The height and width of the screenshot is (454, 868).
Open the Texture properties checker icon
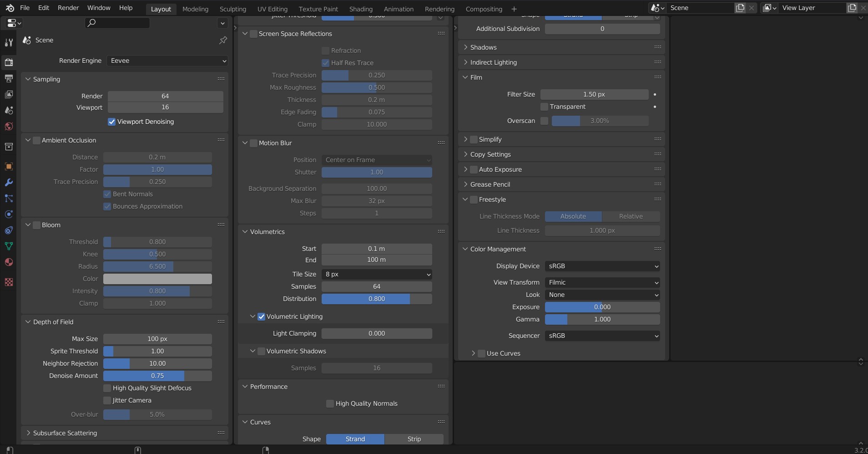[9, 282]
